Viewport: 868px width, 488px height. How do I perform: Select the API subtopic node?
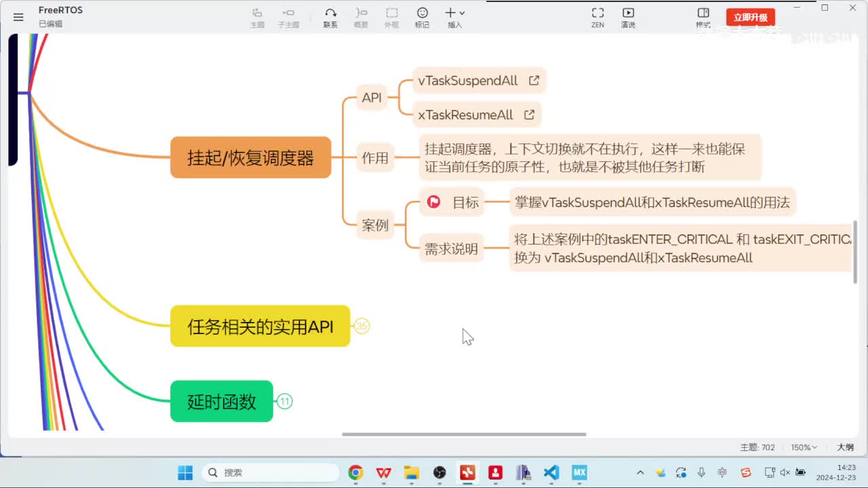coord(372,98)
